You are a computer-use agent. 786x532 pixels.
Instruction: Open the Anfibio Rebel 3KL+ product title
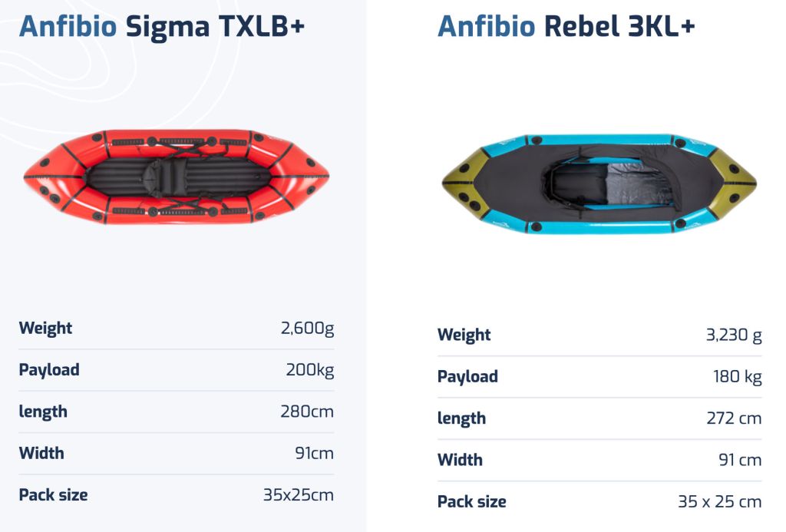pyautogui.click(x=566, y=26)
